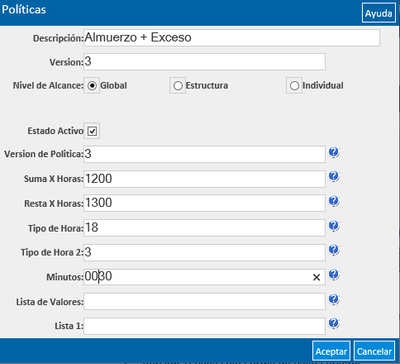400x364 pixels.
Task: Click the Estado Activo label
Action: [x=55, y=131]
